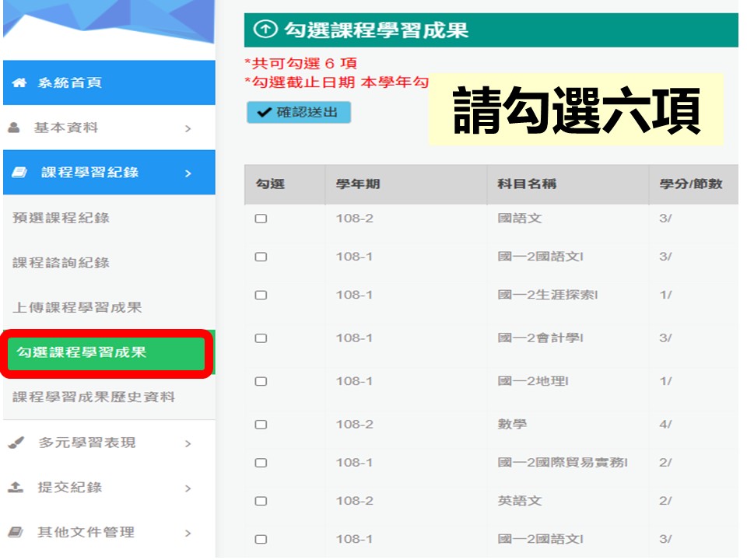
Task: Check the 國一2會計學I row checkbox
Action: [x=261, y=338]
